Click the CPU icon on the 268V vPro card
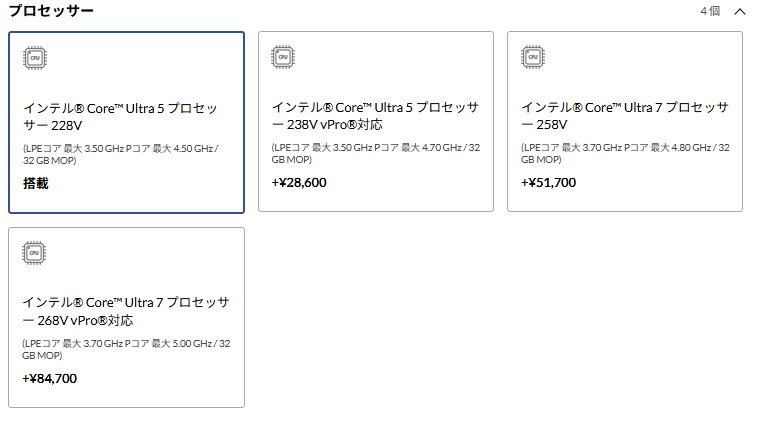Image resolution: width=763 pixels, height=423 pixels. coord(34,252)
